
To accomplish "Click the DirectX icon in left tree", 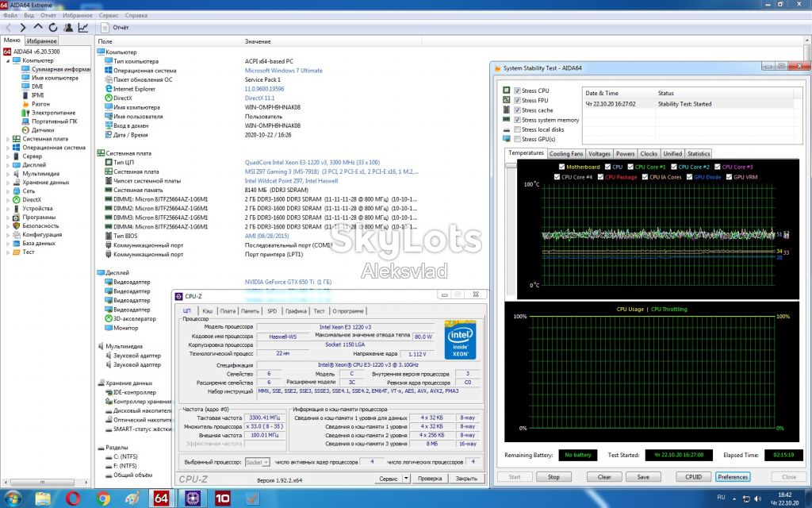I will tap(17, 199).
